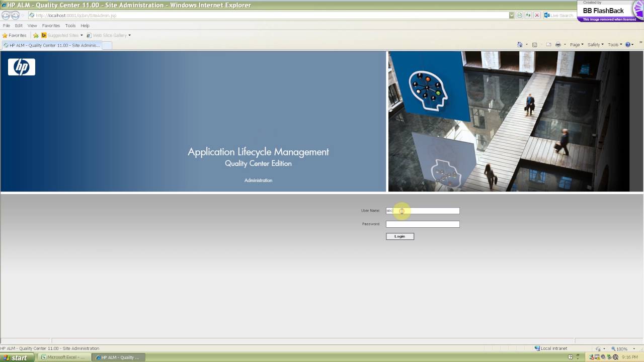Click the Home icon in command bar

click(520, 45)
